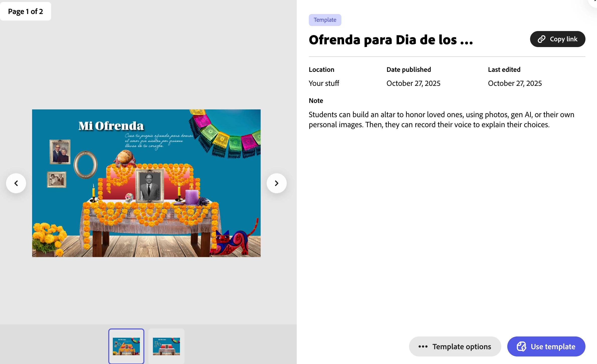Click the Note description text

[x=441, y=120]
